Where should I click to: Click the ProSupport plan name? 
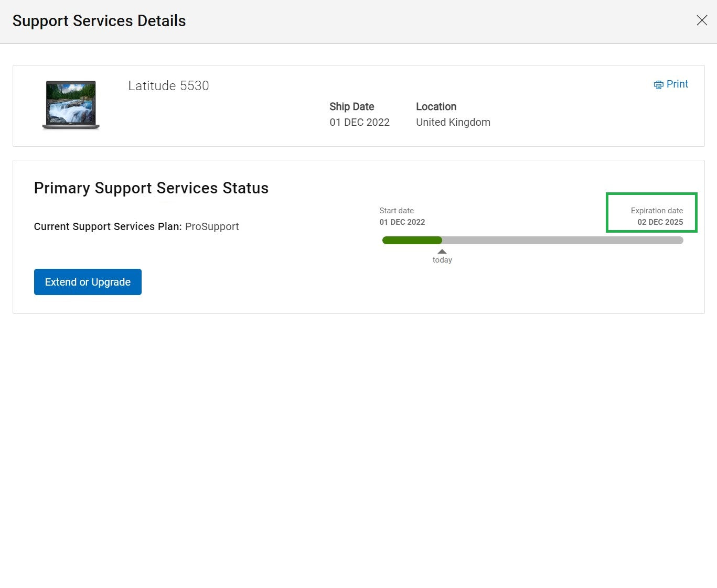(212, 227)
